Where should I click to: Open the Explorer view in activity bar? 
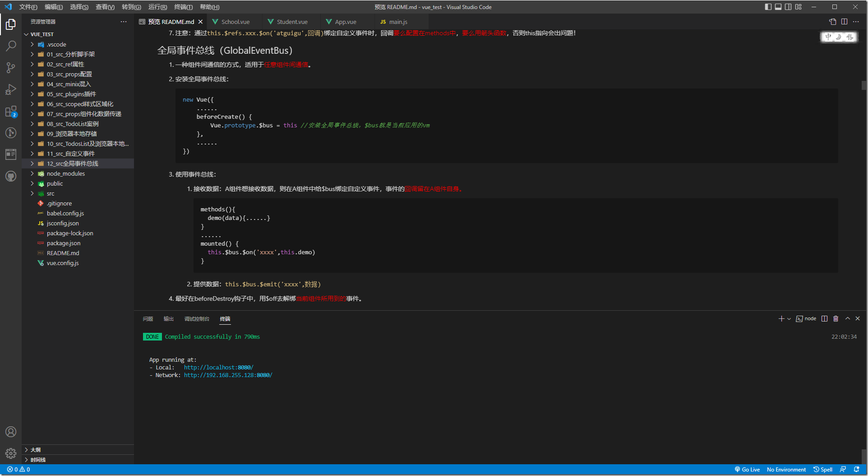11,24
